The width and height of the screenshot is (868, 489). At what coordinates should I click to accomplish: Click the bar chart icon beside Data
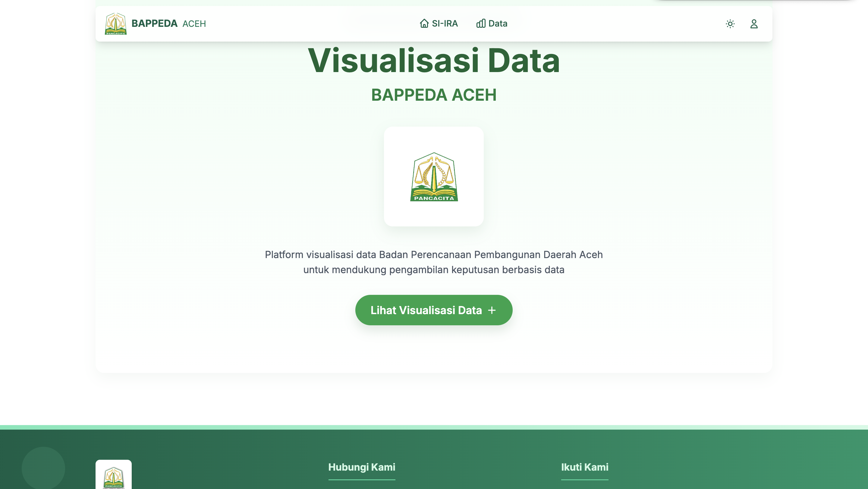481,23
